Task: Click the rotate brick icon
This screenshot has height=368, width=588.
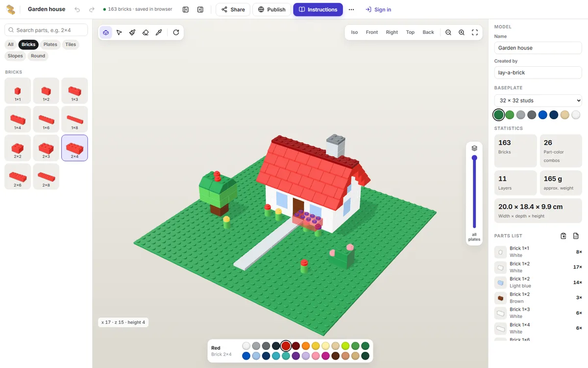Action: (176, 32)
